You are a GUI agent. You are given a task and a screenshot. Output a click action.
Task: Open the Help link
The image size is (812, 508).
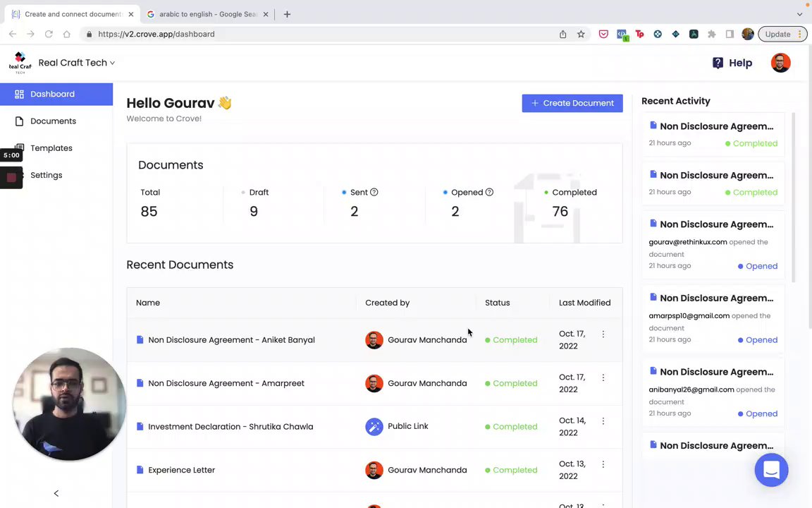coord(732,63)
